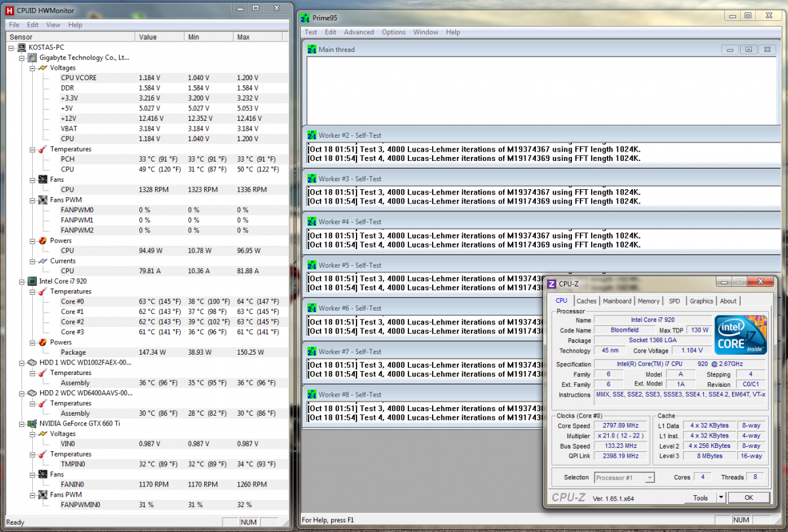Click the drive icon beside HDD 1 WDC
788x532 pixels.
(x=32, y=363)
